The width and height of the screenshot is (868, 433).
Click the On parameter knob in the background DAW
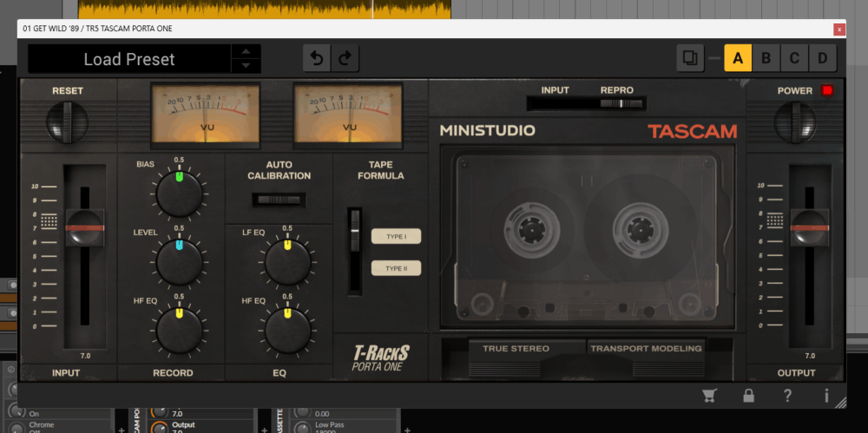(16, 412)
